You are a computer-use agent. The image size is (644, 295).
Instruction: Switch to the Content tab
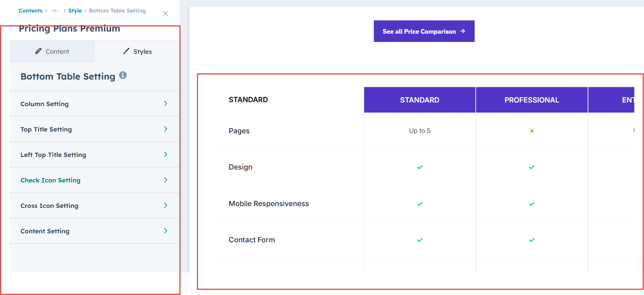(52, 52)
